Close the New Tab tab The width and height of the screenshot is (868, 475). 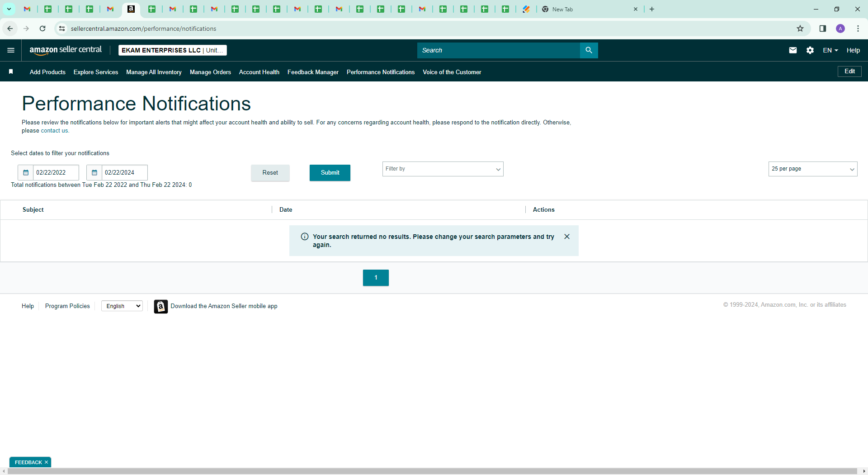(636, 9)
